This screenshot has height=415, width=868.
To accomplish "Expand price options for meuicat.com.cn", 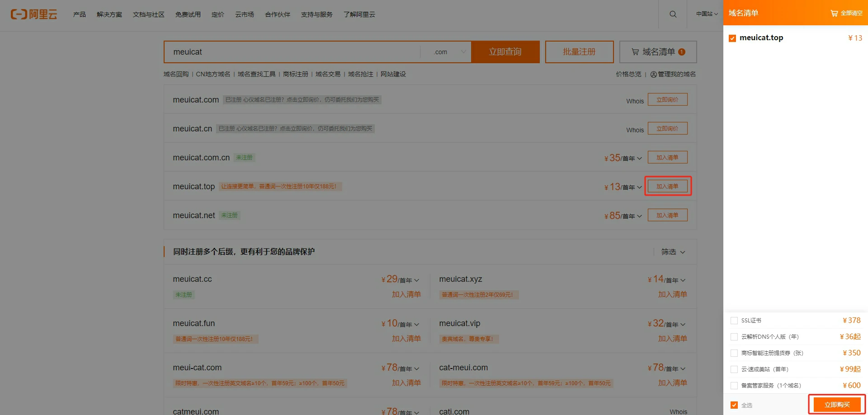I will click(639, 159).
